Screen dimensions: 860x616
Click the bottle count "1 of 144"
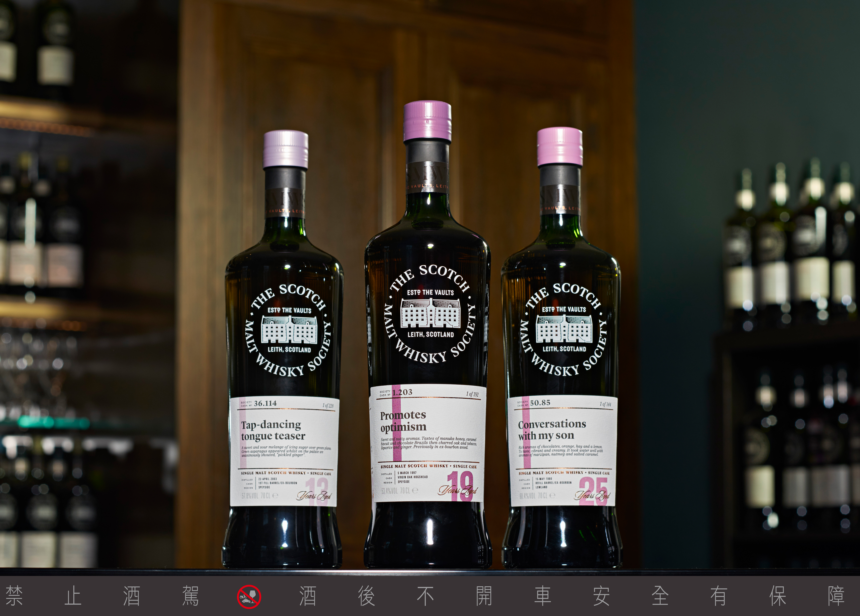coord(606,404)
